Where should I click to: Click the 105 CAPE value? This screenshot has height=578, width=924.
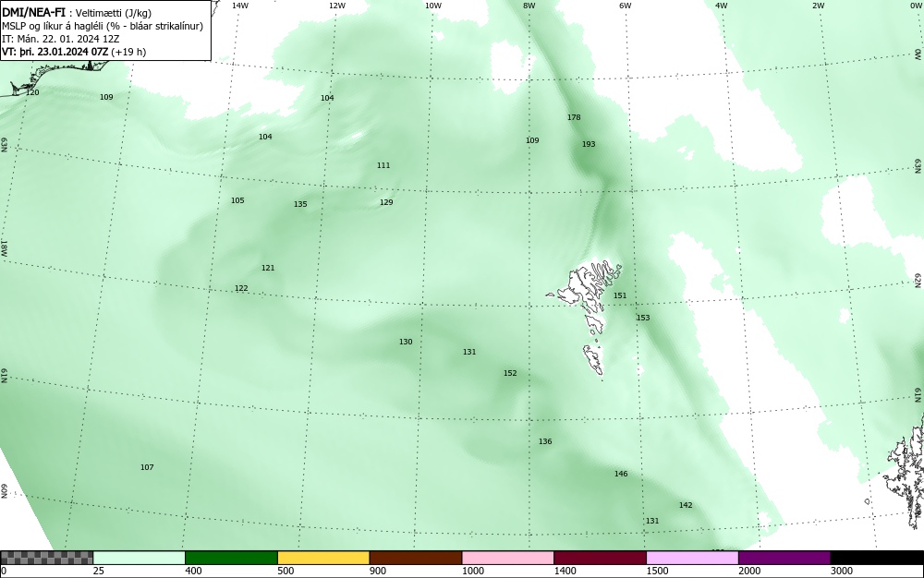pos(237,200)
